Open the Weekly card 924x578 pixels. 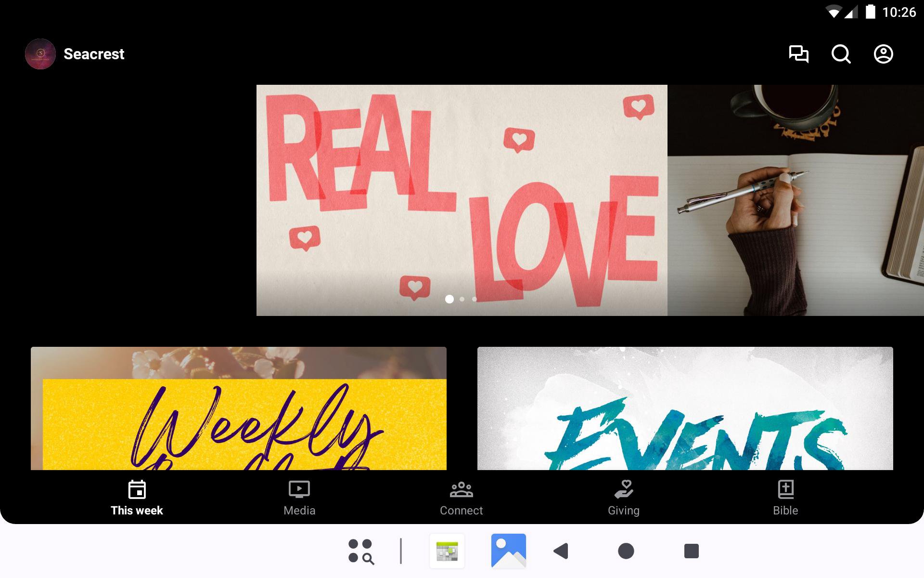(238, 408)
